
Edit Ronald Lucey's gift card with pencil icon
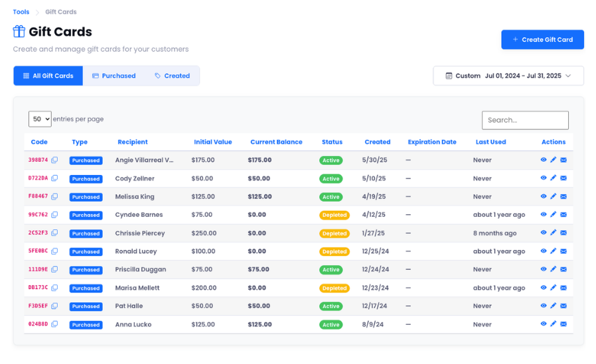point(554,251)
